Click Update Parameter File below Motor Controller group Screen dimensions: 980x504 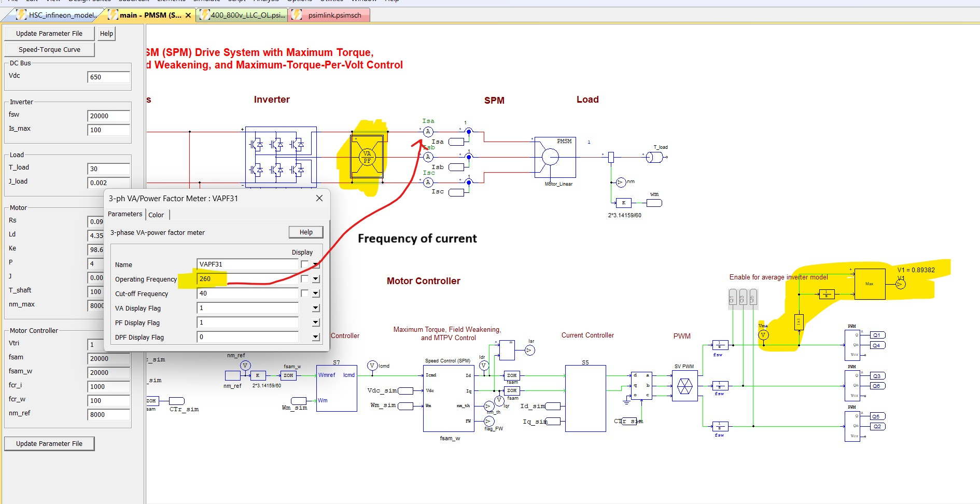pyautogui.click(x=49, y=444)
